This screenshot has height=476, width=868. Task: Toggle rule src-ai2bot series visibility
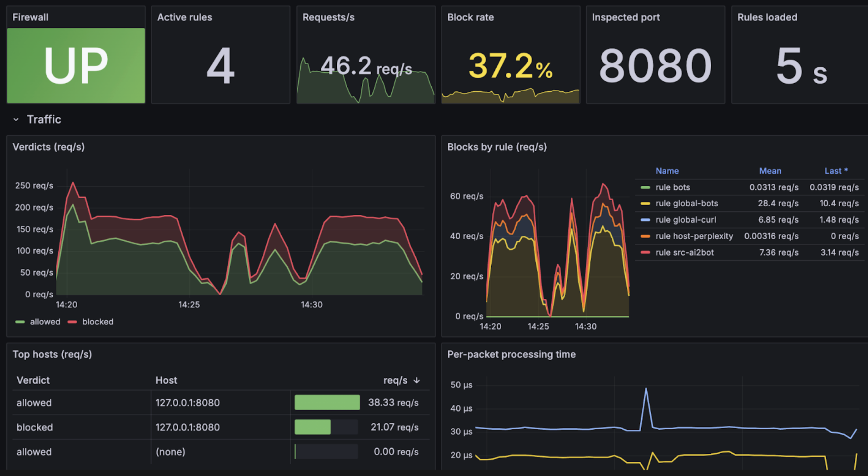point(684,253)
